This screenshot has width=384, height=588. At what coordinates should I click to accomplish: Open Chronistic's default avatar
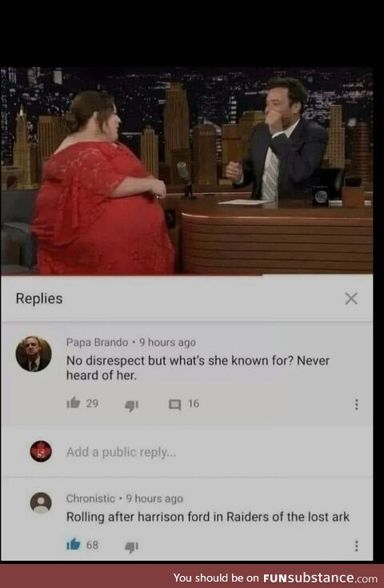(x=41, y=502)
